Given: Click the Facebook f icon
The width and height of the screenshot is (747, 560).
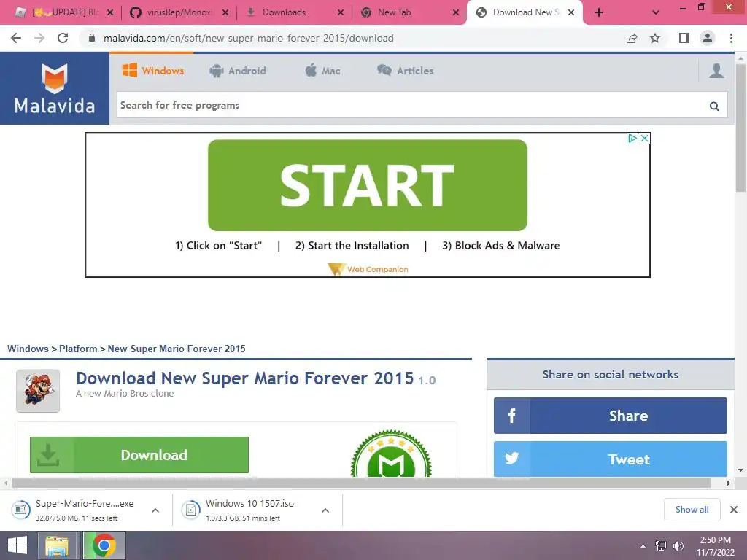Looking at the screenshot, I should click(511, 416).
